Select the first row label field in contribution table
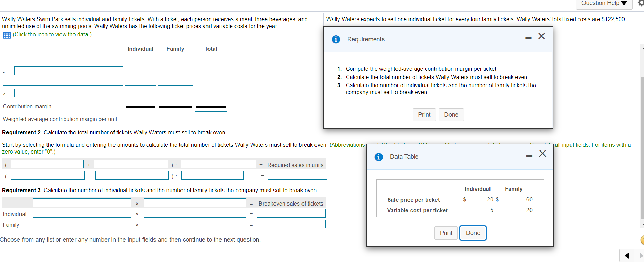The height and width of the screenshot is (262, 644). tap(63, 59)
